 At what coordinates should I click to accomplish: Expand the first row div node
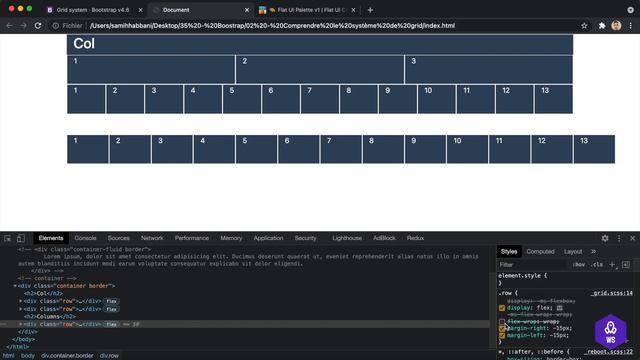(x=21, y=301)
